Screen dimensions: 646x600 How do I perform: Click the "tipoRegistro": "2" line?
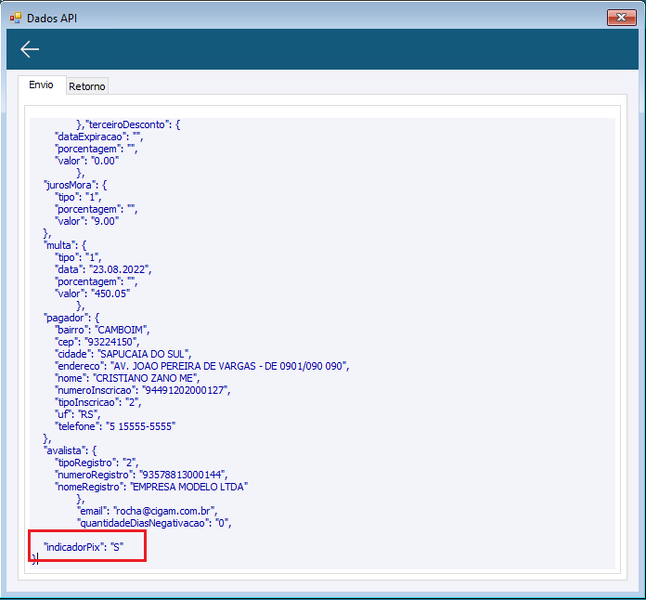click(x=97, y=462)
